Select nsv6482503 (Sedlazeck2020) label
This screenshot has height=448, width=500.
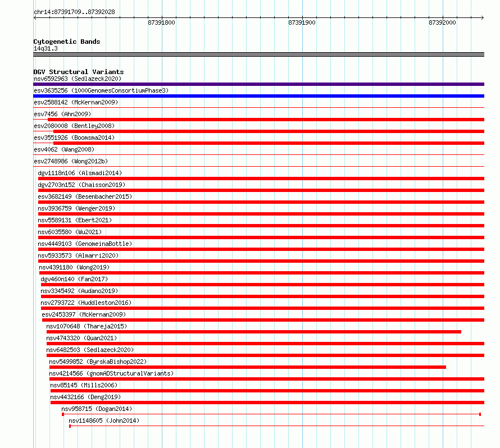90,350
